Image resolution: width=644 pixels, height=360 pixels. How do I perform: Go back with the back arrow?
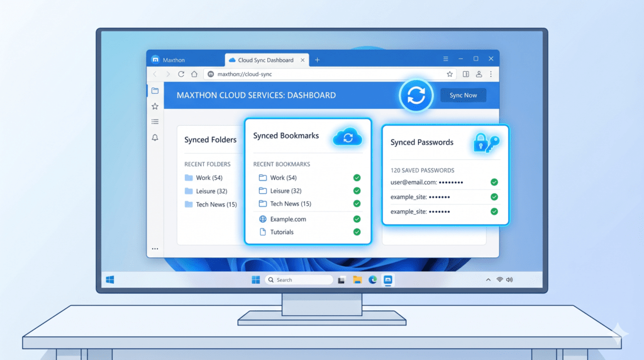pyautogui.click(x=155, y=74)
